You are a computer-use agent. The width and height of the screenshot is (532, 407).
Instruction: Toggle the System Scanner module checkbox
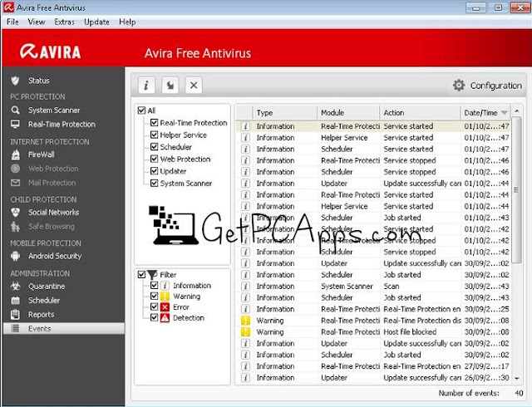pos(154,183)
